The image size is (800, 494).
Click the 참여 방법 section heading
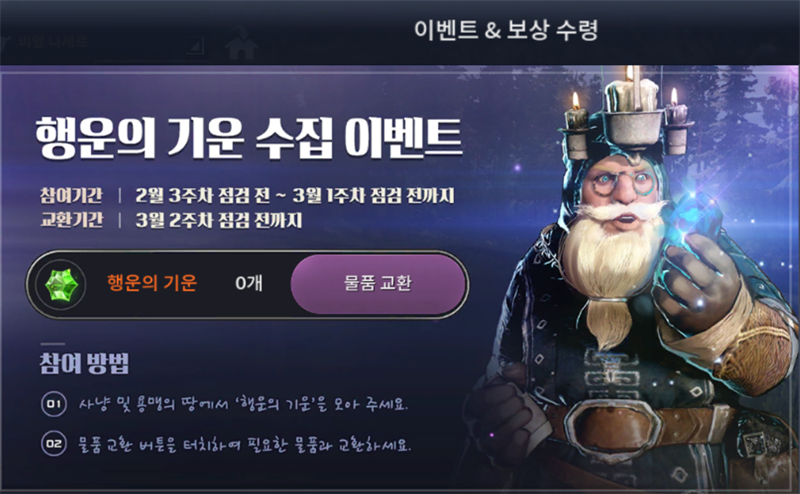tap(85, 363)
